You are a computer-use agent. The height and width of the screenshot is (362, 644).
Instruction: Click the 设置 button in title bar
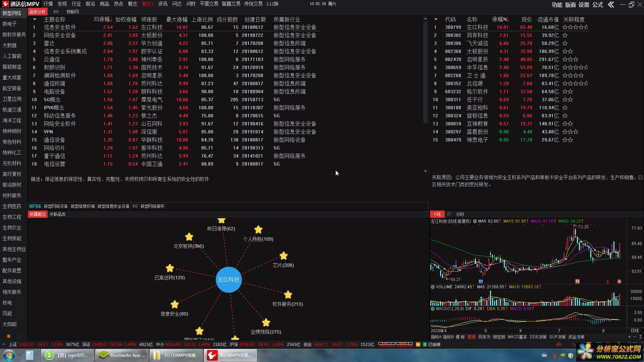click(584, 5)
